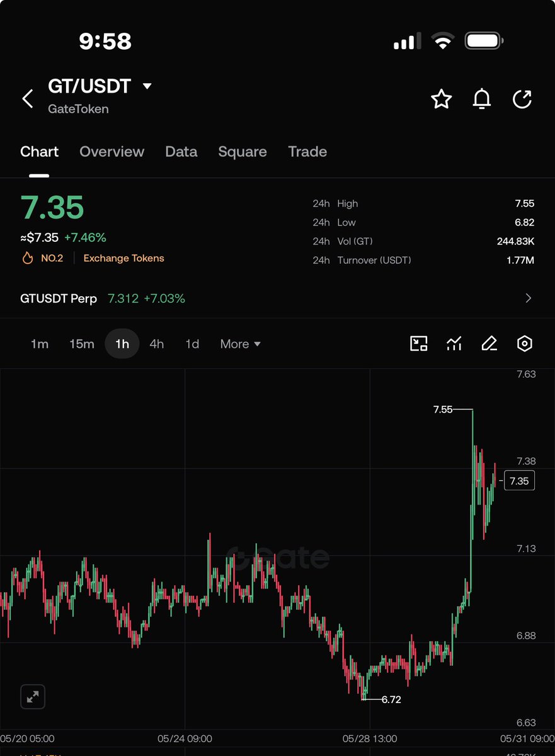
Task: Open GT/USDT pair selector dropdown
Action: click(147, 86)
